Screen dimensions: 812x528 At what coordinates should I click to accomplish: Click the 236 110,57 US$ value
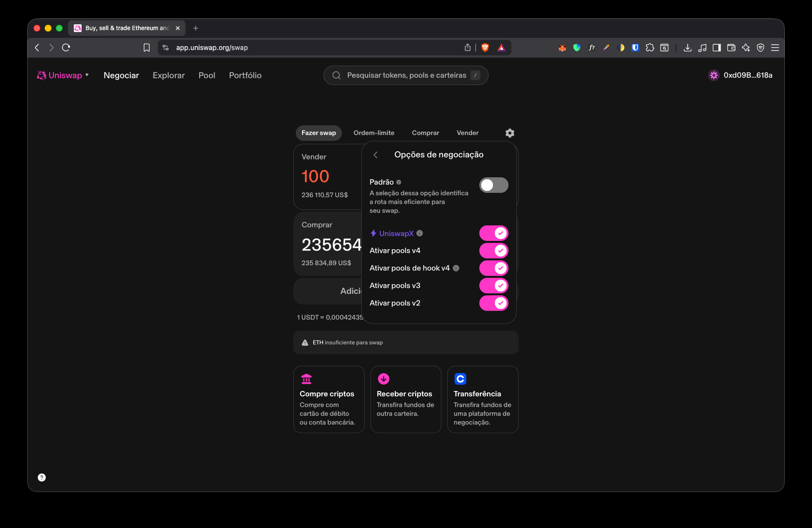tap(325, 195)
